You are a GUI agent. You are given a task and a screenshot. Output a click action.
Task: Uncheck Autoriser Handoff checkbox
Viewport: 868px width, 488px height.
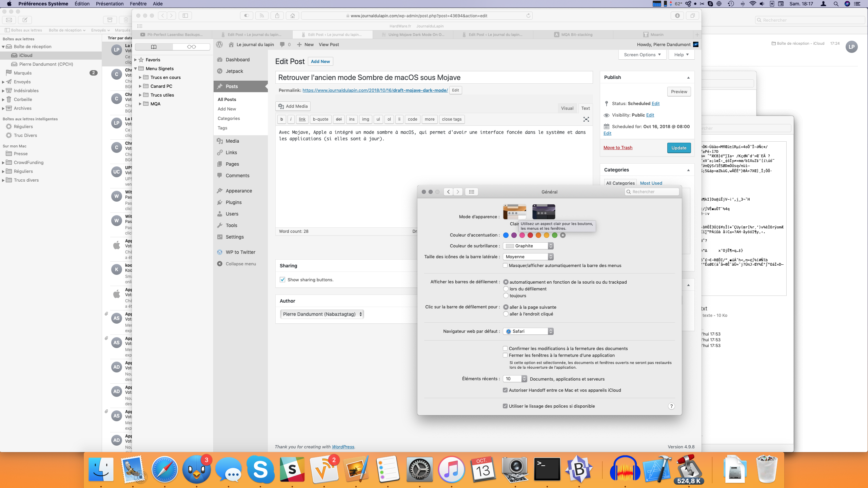(505, 390)
